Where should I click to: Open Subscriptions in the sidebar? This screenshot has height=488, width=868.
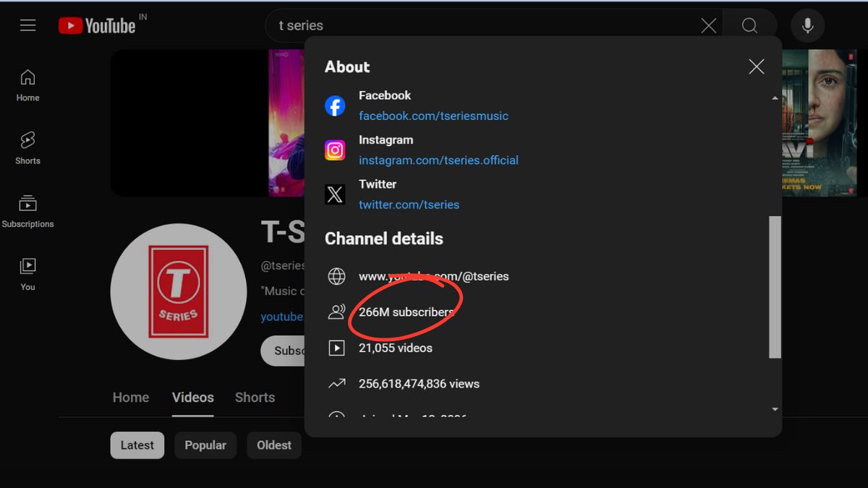point(27,211)
